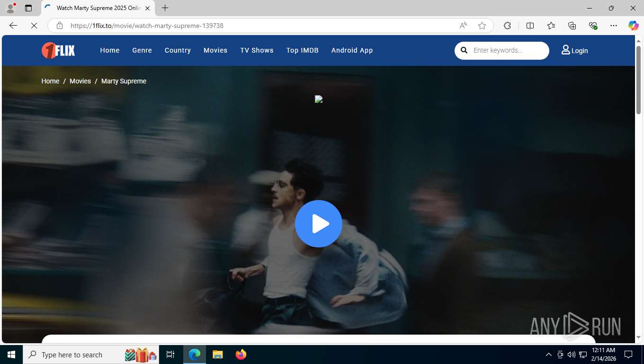Follow the Movies breadcrumb link
Image resolution: width=644 pixels, height=364 pixels.
[x=80, y=81]
